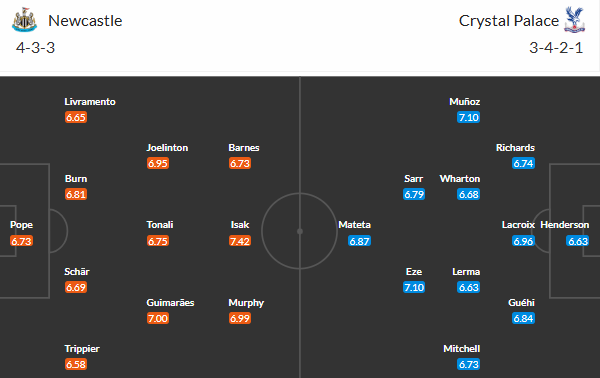The height and width of the screenshot is (378, 600).
Task: Click Guimarães' 7.00 rating badge
Action: coord(158,318)
